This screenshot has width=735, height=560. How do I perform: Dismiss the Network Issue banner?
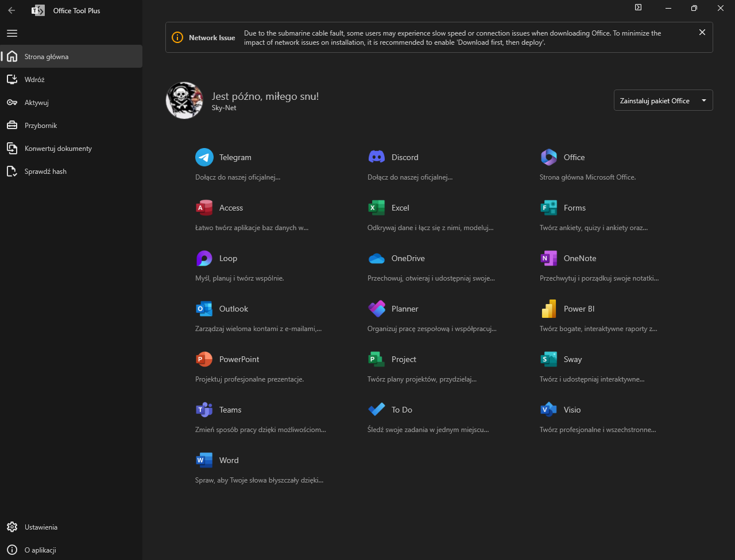point(702,32)
